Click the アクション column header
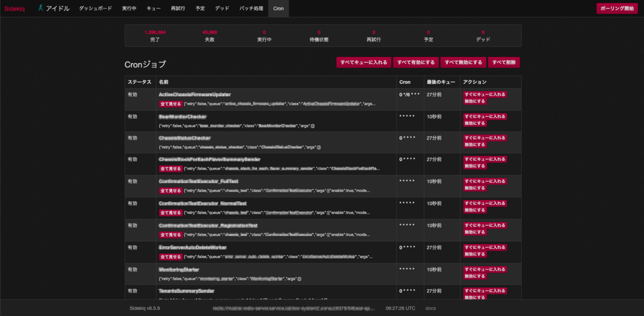644x316 pixels. pos(475,82)
